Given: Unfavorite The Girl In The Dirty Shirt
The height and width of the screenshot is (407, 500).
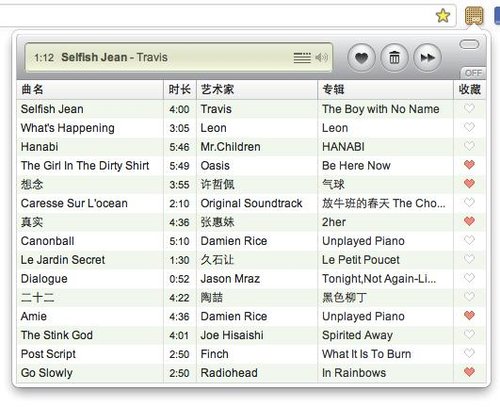Looking at the screenshot, I should point(469,165).
